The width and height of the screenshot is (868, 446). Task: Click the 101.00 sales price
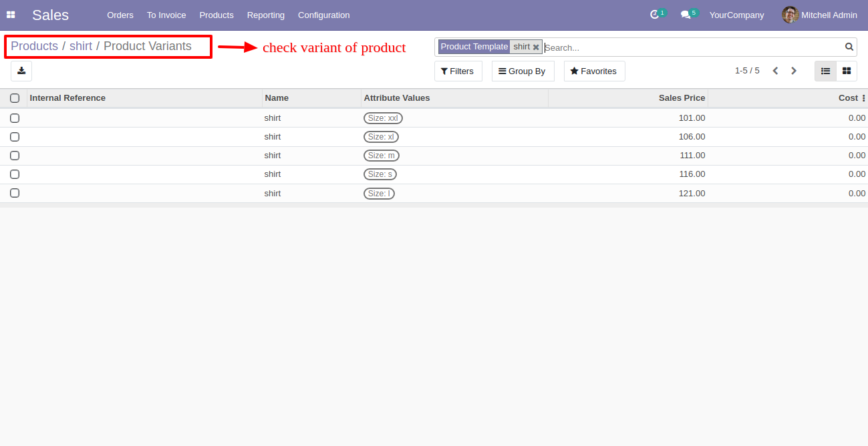(x=692, y=118)
